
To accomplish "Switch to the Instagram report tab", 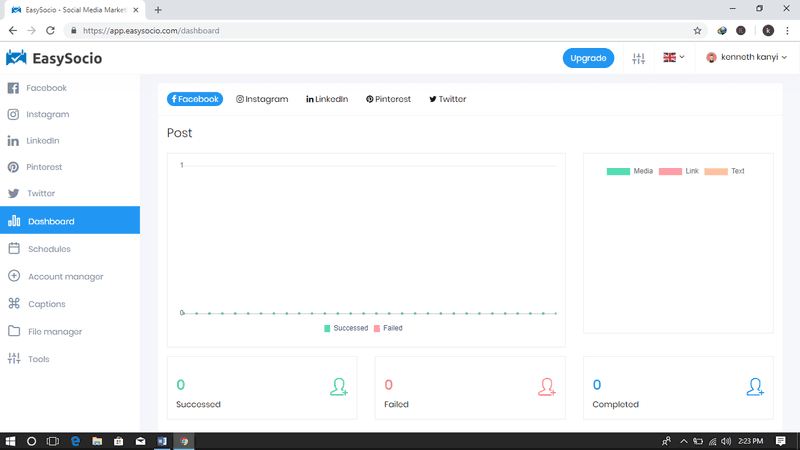I will [262, 99].
